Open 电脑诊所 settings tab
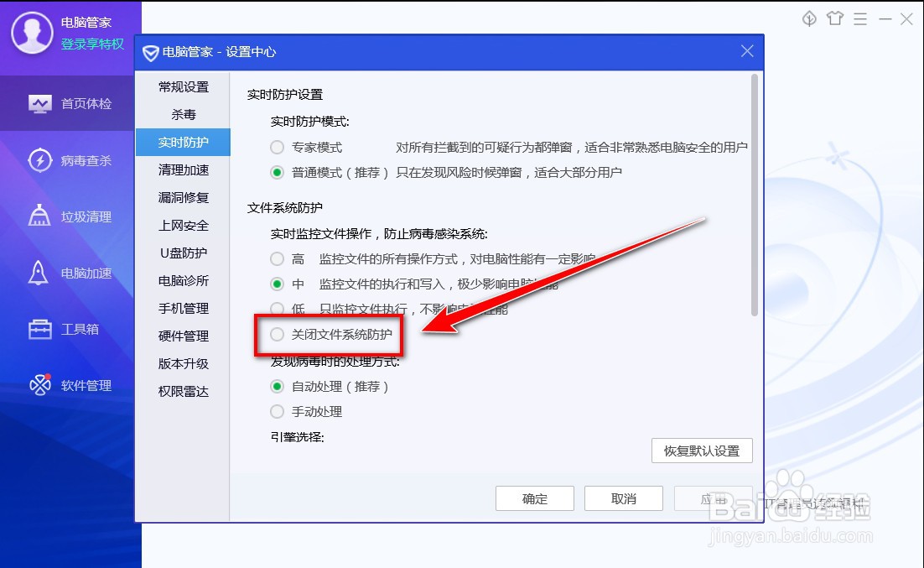The height and width of the screenshot is (568, 924). [x=184, y=281]
